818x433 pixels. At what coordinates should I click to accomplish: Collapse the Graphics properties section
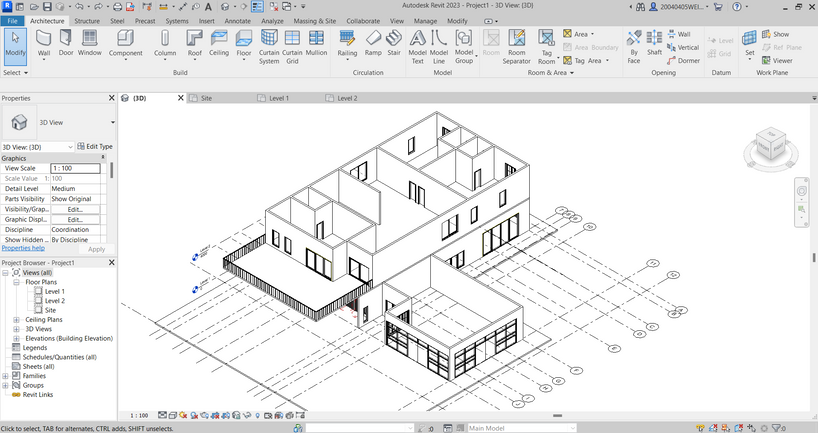pyautogui.click(x=103, y=158)
